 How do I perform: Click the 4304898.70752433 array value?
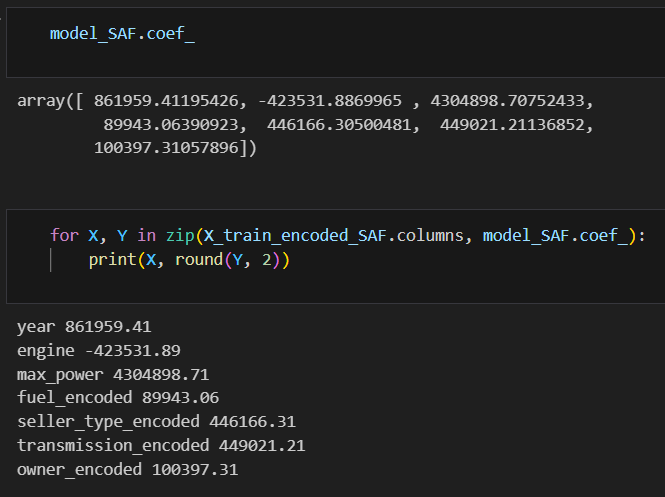[507, 101]
